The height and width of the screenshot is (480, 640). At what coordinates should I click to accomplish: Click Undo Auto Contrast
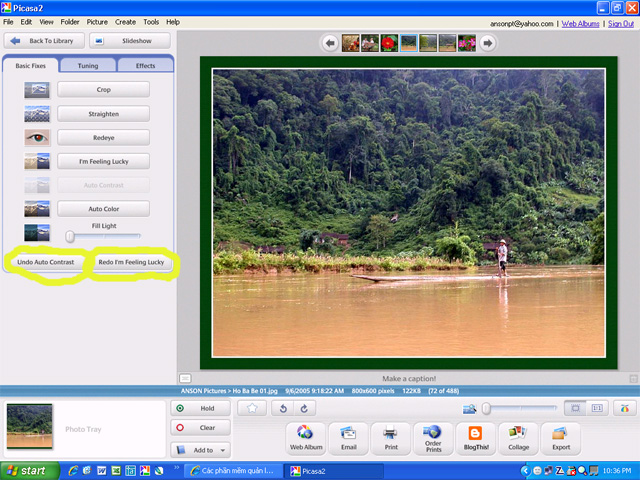(x=45, y=262)
